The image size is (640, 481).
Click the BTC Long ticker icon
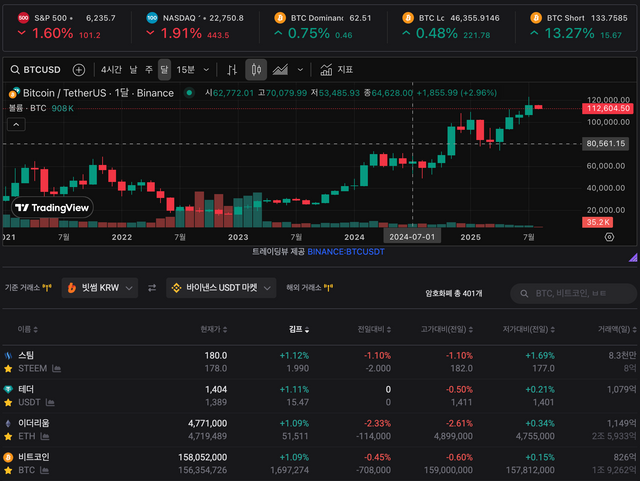click(x=408, y=18)
